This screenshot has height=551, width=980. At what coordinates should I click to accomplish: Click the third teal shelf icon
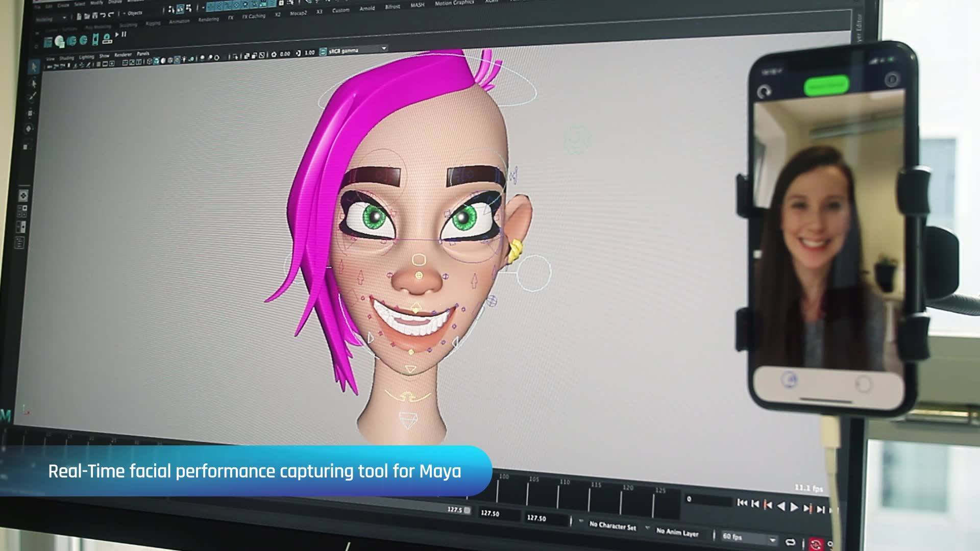(72, 41)
